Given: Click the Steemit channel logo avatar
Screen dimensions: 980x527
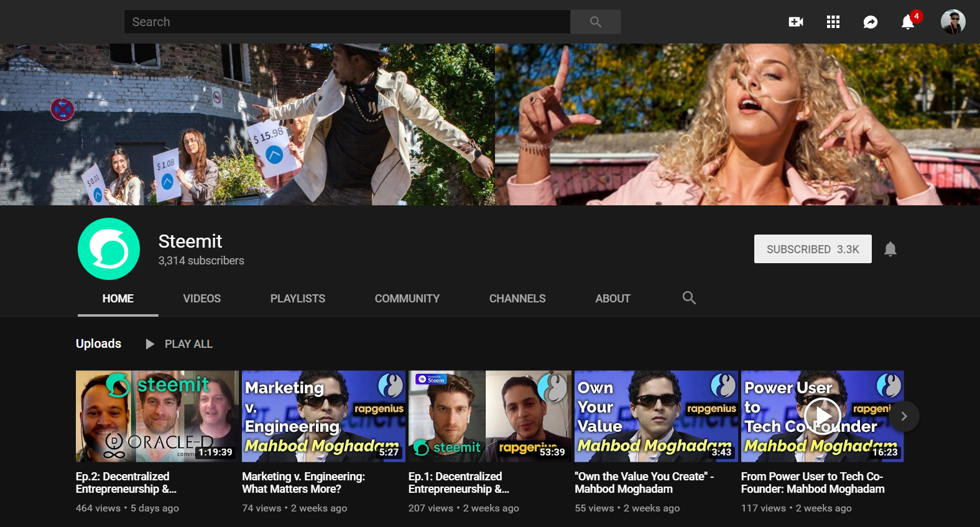Looking at the screenshot, I should point(109,249).
